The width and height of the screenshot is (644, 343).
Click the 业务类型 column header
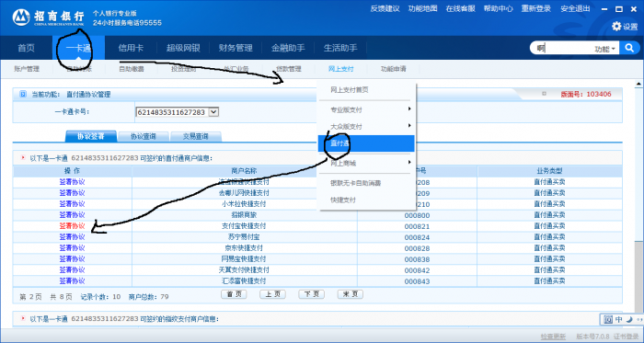[x=549, y=171]
